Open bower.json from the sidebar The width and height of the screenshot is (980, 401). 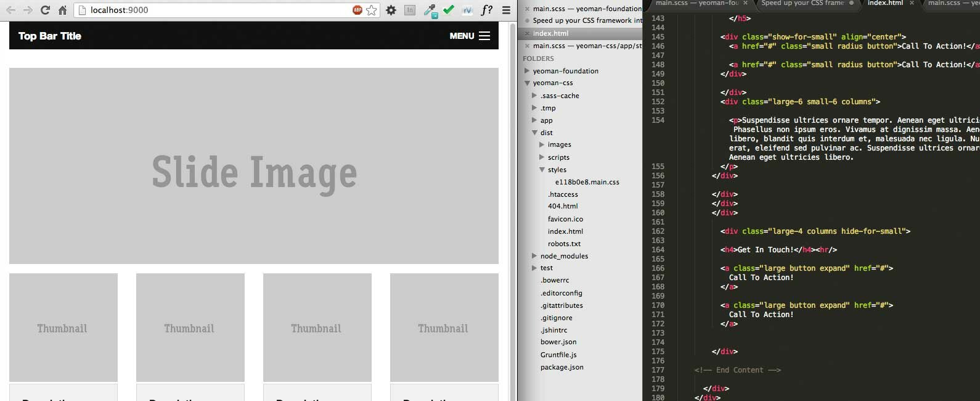pyautogui.click(x=559, y=342)
